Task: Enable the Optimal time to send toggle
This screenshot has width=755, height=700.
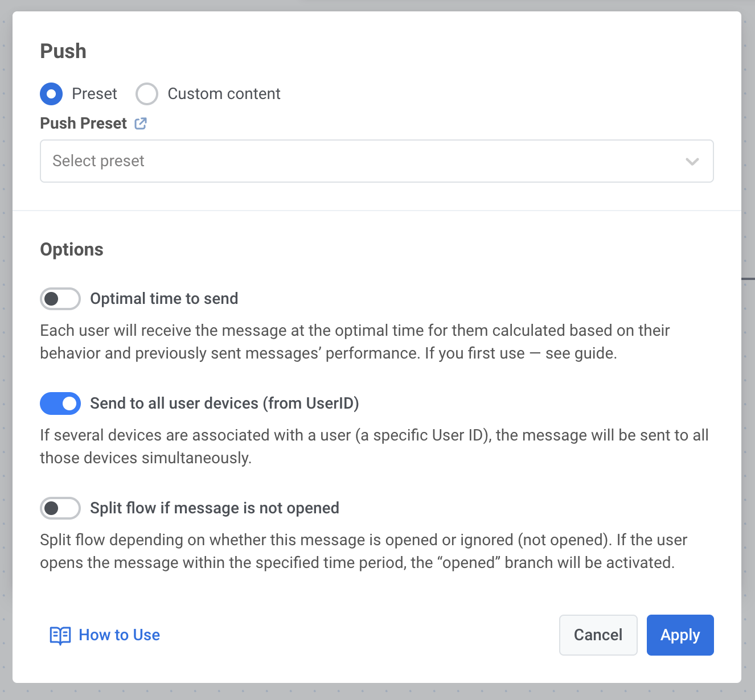Action: [60, 299]
